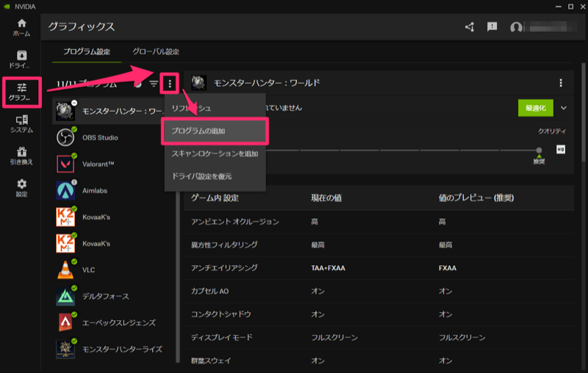Click the アンビエント オクルージョン setting row
This screenshot has height=373, width=588.
[x=379, y=222]
